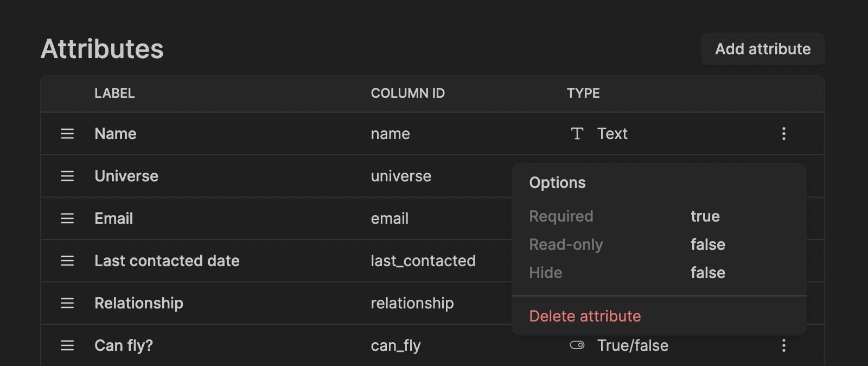
Task: Click the column ID 'universe'
Action: (401, 176)
